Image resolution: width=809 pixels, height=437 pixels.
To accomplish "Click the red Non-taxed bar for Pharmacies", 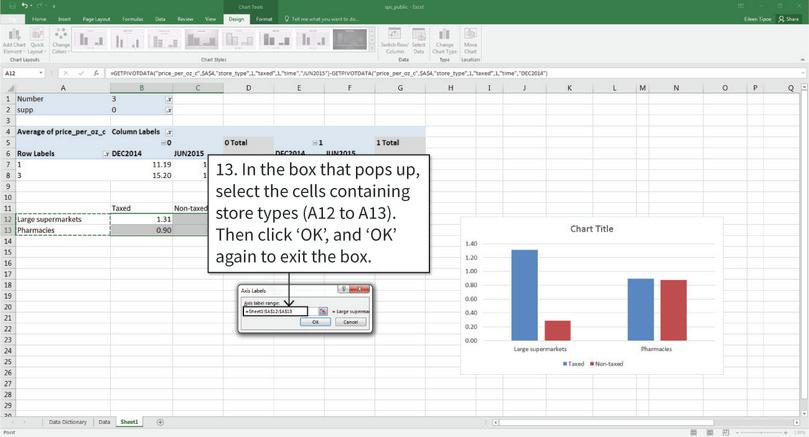I will 673,310.
